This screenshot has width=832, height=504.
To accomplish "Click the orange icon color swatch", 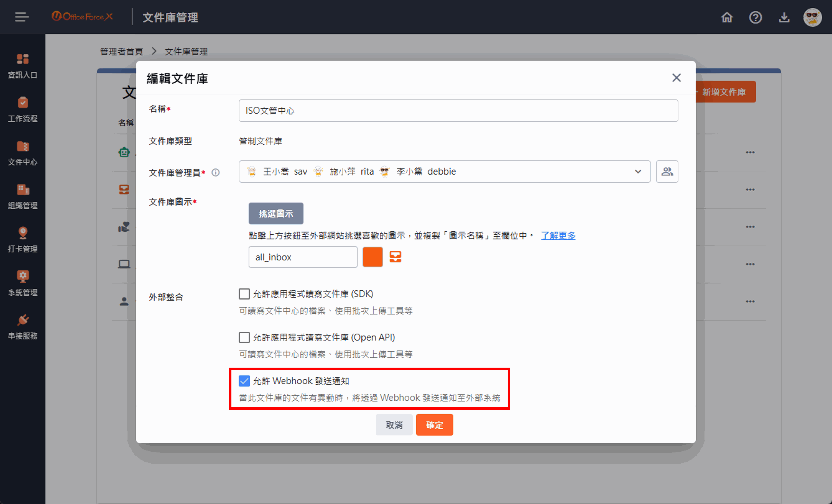I will [x=373, y=257].
